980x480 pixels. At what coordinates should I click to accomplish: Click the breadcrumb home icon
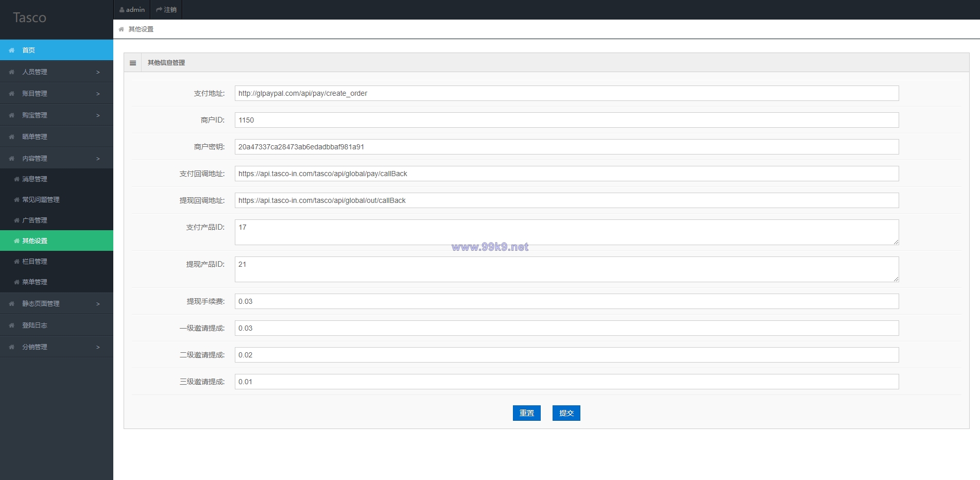coord(121,29)
